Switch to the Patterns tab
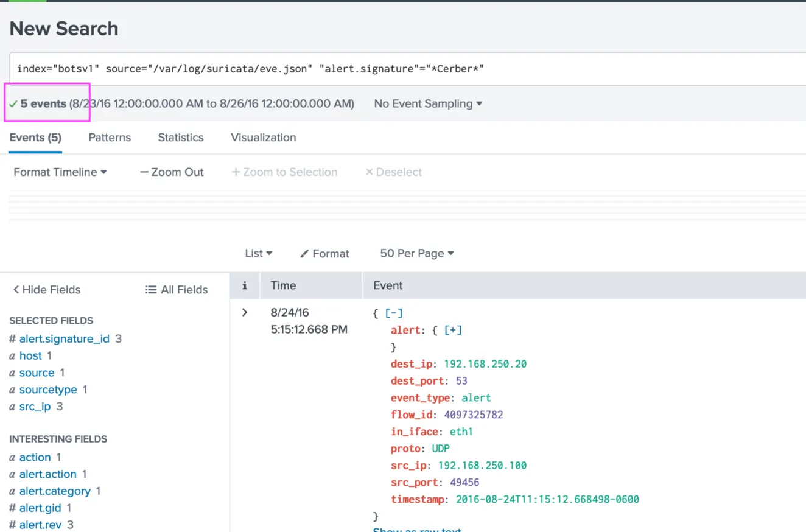Image resolution: width=806 pixels, height=532 pixels. 110,138
